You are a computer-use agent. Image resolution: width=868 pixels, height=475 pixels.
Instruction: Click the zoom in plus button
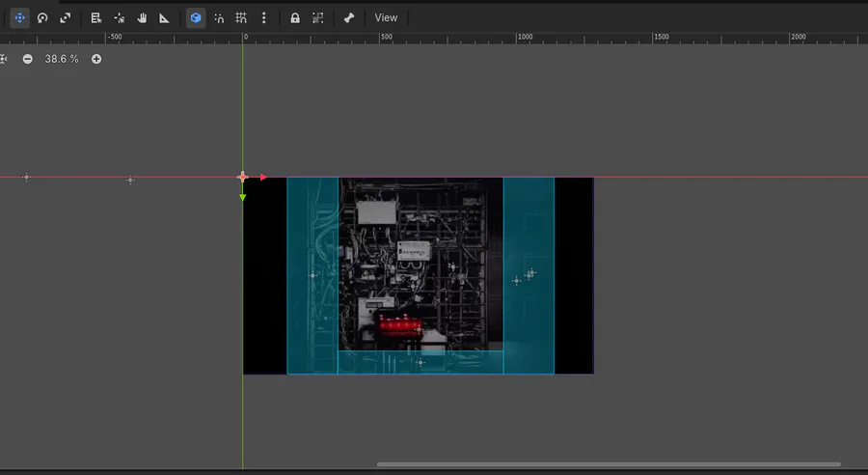[x=96, y=59]
